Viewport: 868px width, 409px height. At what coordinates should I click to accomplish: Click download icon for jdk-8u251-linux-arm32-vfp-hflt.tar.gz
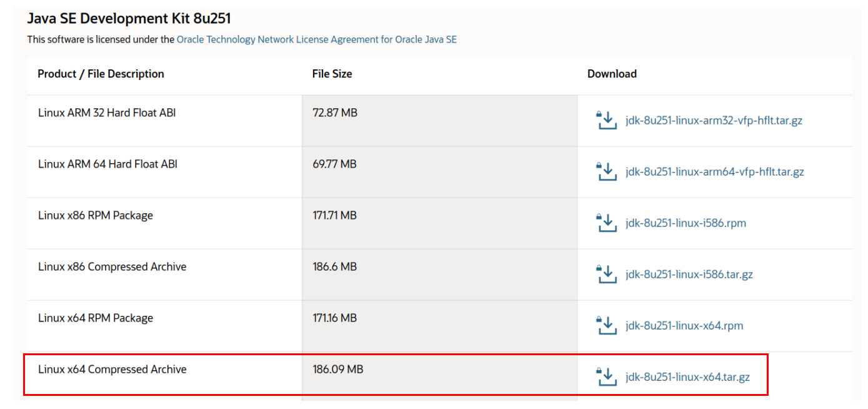[x=606, y=120]
